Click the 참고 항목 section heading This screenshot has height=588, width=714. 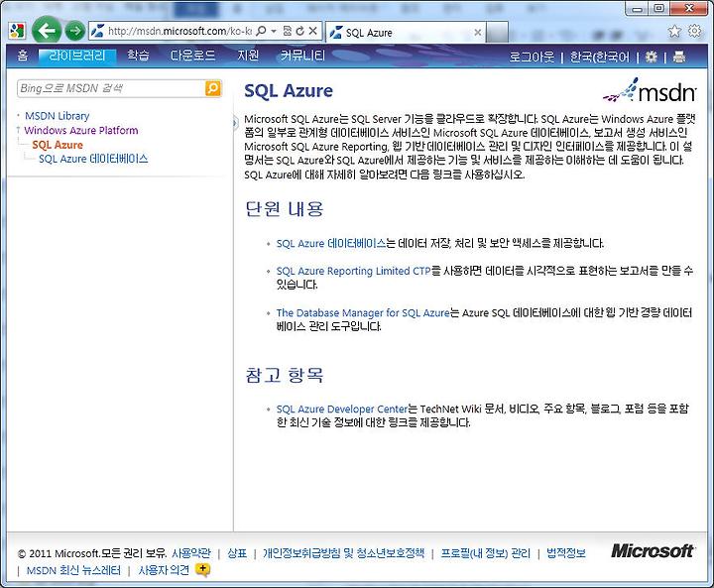pyautogui.click(x=285, y=375)
